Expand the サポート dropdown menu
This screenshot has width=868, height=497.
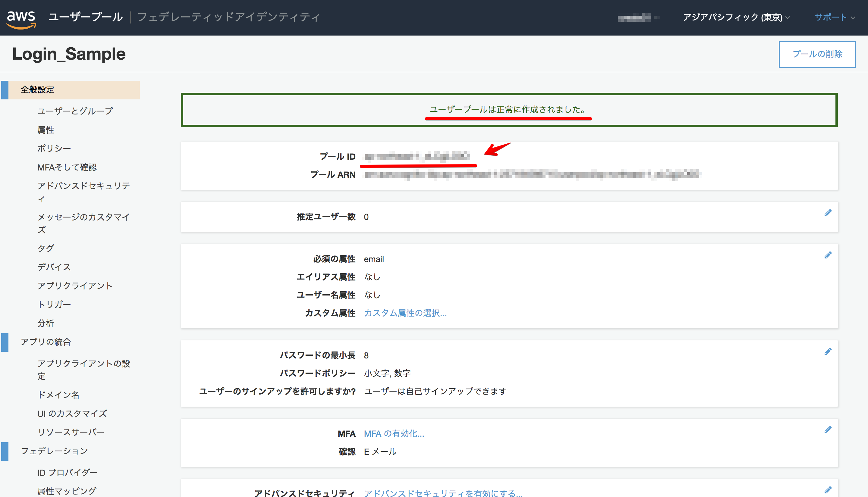(835, 17)
